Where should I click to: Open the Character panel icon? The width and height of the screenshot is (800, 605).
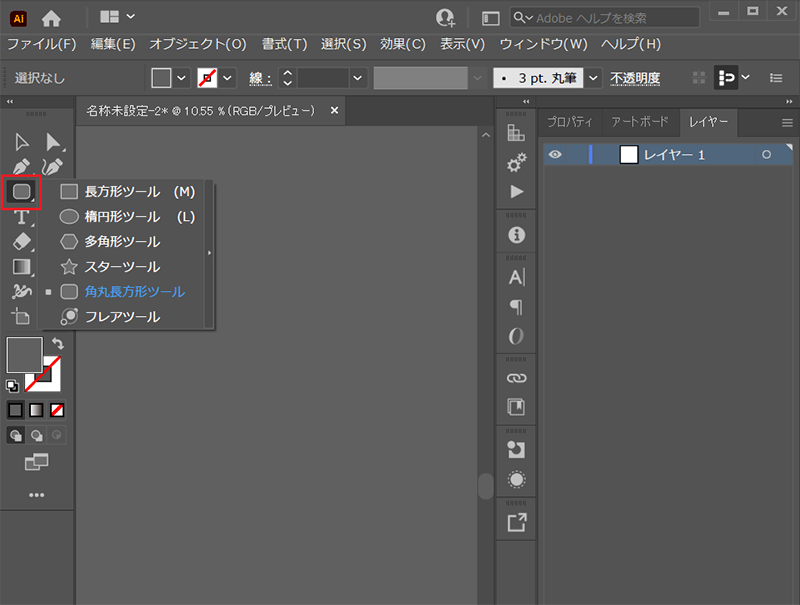(x=516, y=277)
